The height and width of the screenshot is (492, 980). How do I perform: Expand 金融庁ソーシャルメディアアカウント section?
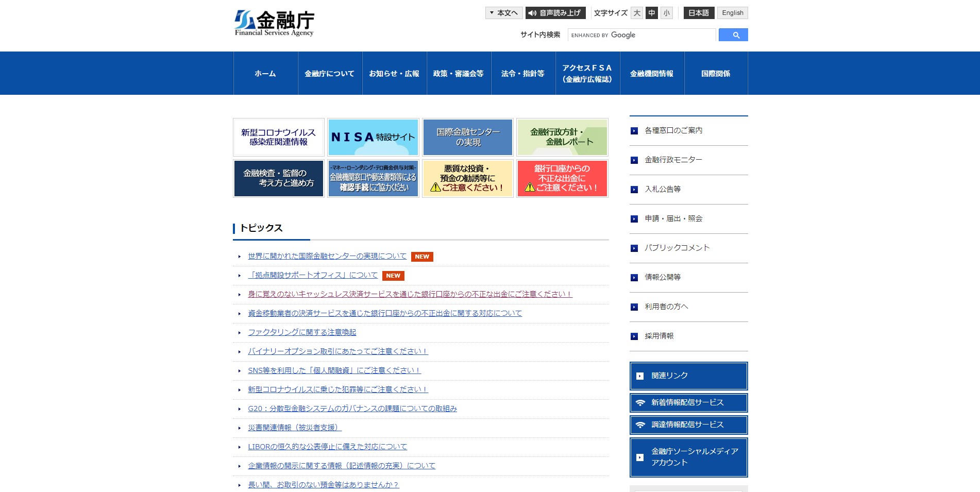[688, 457]
